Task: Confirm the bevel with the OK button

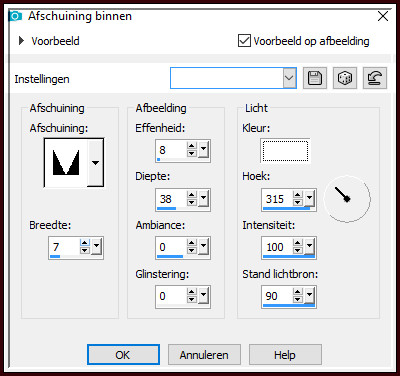Action: click(x=123, y=355)
